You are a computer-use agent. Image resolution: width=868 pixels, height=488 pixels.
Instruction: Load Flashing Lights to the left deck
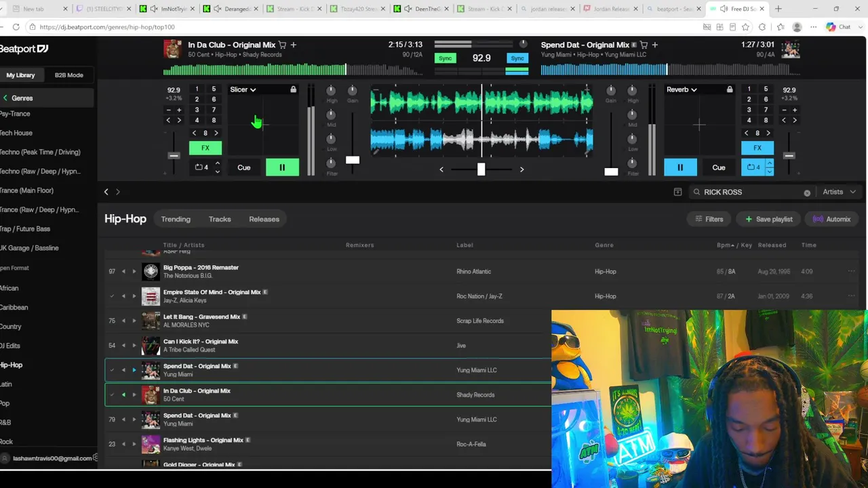pyautogui.click(x=123, y=445)
